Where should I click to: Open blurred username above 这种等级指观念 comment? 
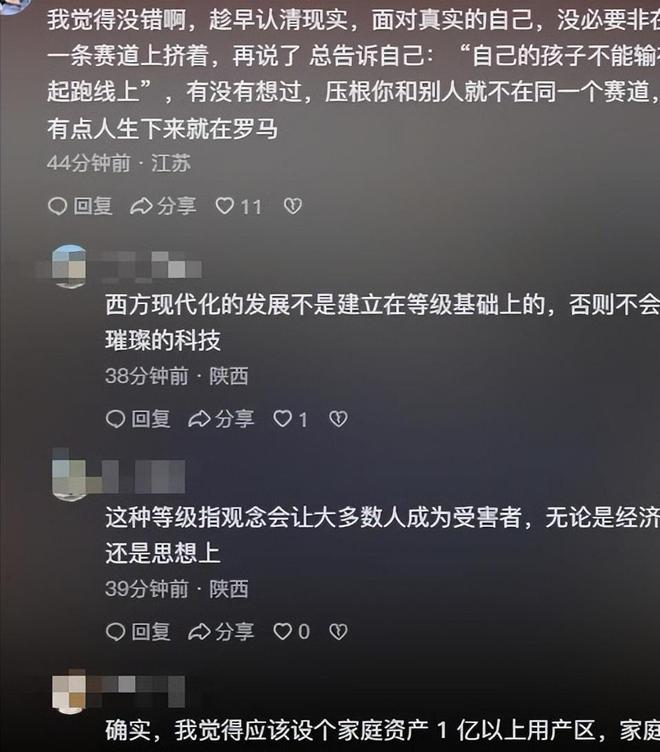click(x=142, y=477)
